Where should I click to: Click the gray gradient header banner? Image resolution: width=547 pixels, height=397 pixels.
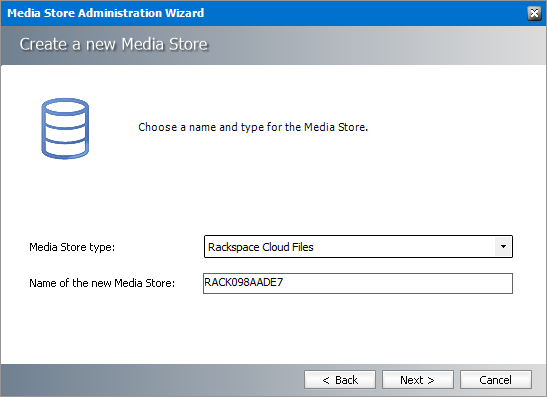click(x=377, y=45)
